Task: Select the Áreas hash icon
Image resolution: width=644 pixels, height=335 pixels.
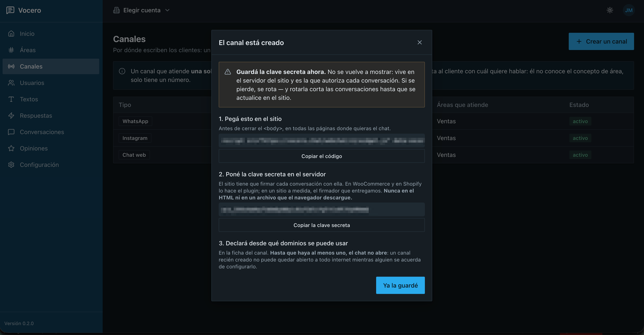Action: click(x=11, y=50)
